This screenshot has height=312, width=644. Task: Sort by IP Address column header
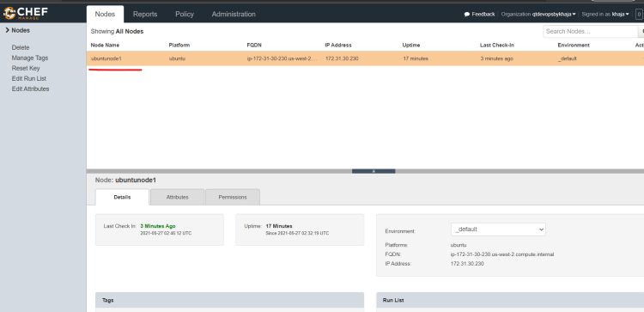tap(338, 46)
